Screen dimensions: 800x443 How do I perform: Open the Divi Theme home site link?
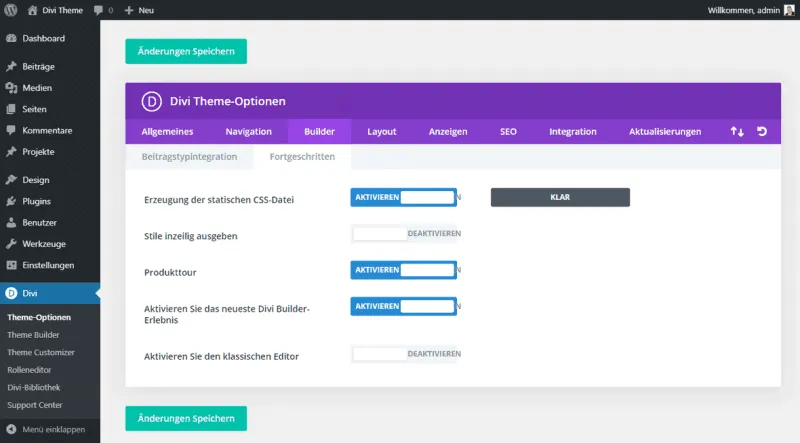55,10
